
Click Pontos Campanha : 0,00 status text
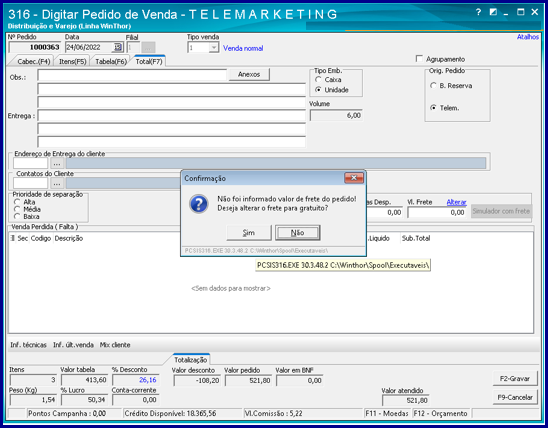(67, 414)
